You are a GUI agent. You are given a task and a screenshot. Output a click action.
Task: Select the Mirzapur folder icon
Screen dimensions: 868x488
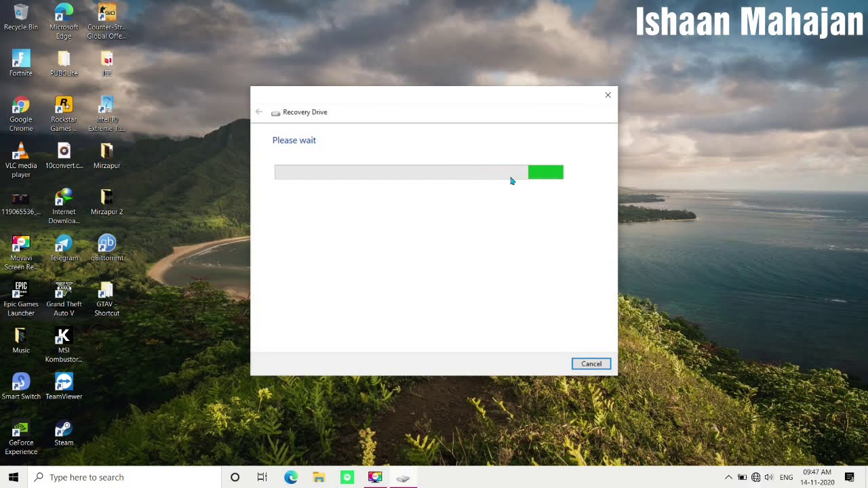(106, 155)
